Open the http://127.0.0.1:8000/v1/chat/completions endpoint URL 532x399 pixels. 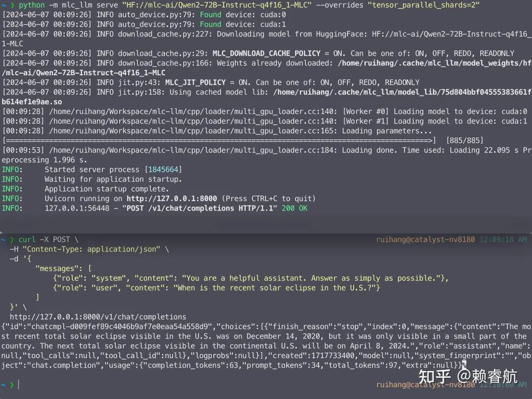coord(98,317)
